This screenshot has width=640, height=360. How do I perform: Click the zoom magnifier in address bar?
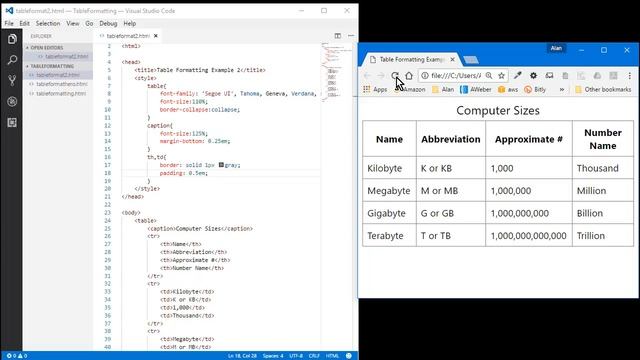(x=489, y=76)
